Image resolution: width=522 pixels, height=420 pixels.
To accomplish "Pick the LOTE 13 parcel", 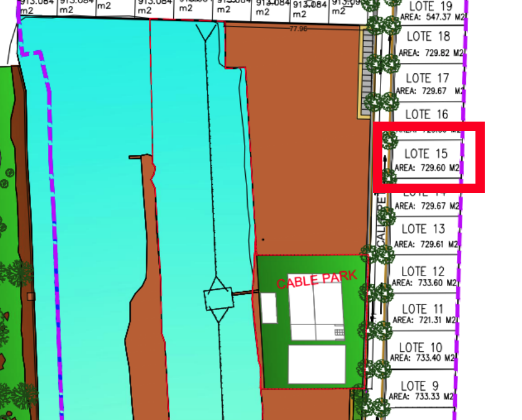I will [x=423, y=230].
